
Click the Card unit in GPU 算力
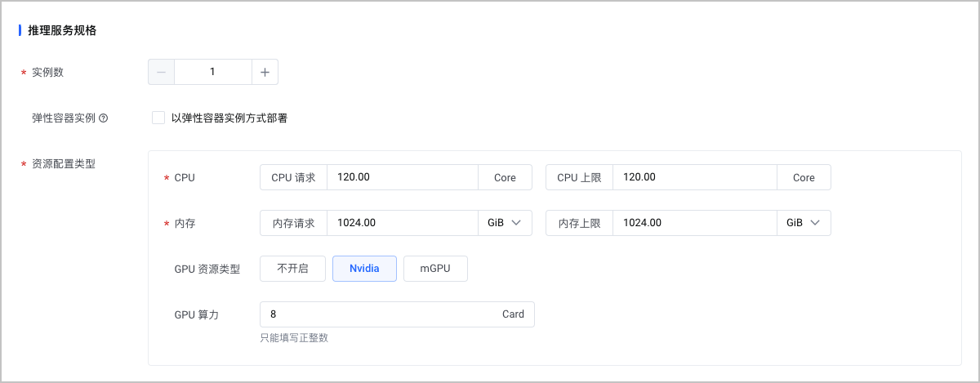(x=513, y=314)
